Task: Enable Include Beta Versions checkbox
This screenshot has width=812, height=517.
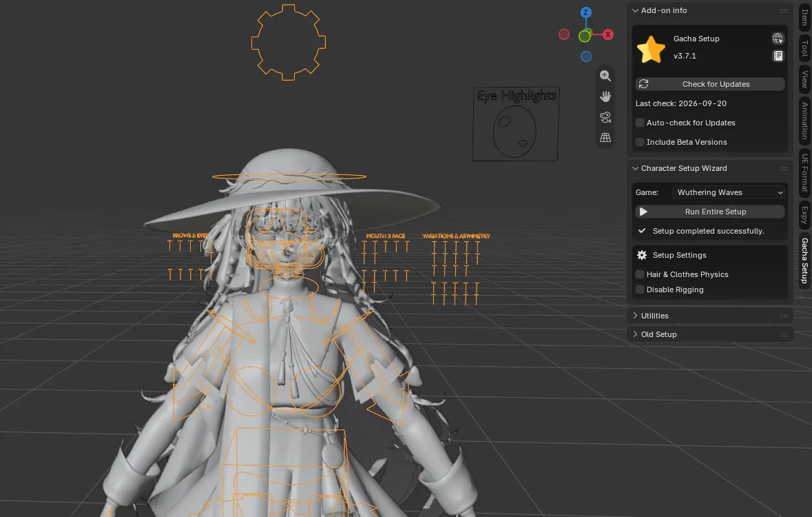Action: tap(640, 142)
